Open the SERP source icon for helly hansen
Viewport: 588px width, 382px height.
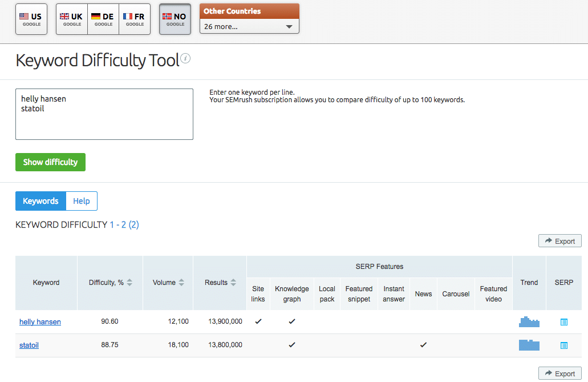[563, 322]
